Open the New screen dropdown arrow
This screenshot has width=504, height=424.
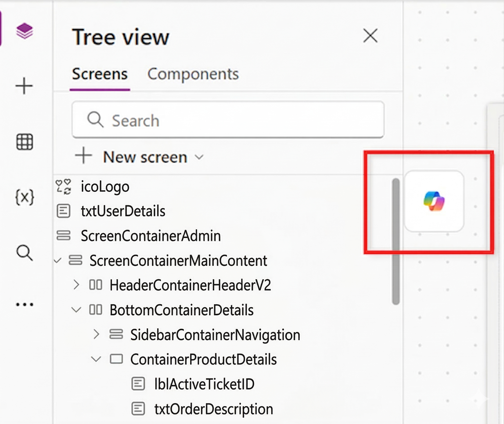(199, 157)
